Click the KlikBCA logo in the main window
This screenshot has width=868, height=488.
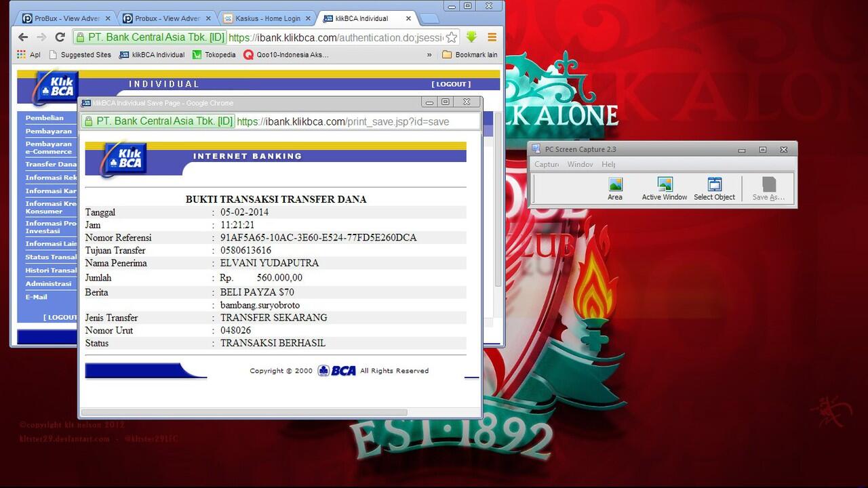tap(57, 87)
